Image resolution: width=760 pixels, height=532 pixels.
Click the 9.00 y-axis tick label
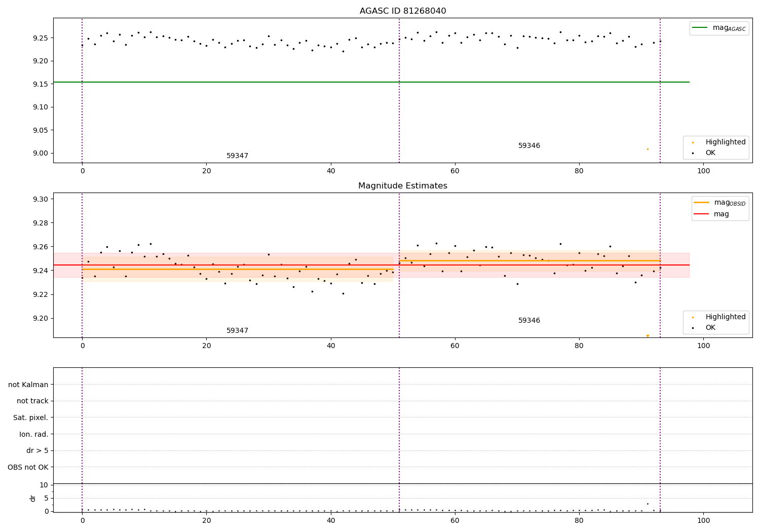(40, 153)
